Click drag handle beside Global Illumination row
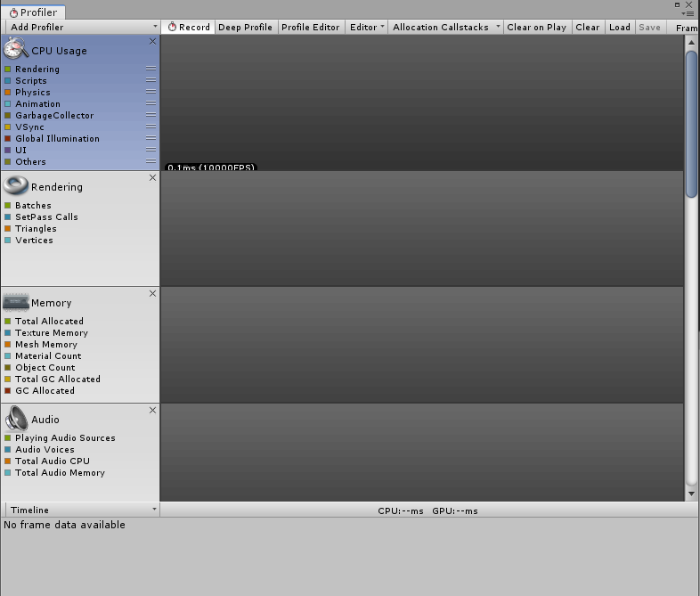The width and height of the screenshot is (700, 596). tap(151, 138)
